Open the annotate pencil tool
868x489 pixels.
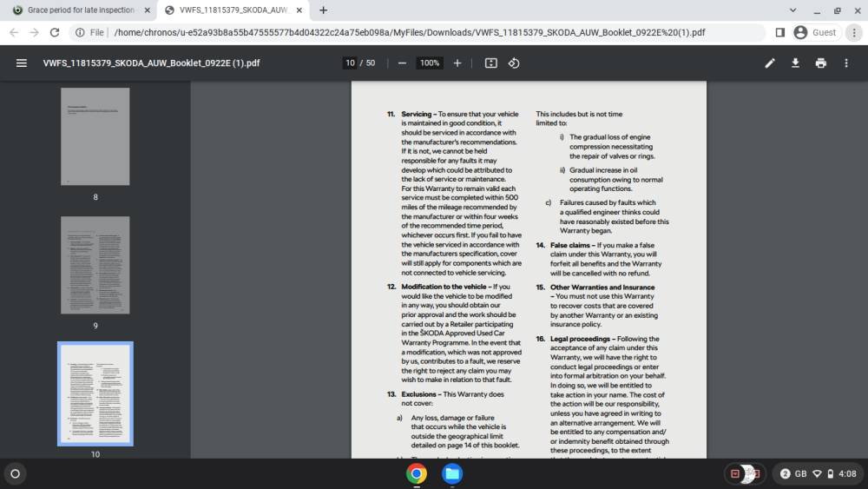(770, 63)
